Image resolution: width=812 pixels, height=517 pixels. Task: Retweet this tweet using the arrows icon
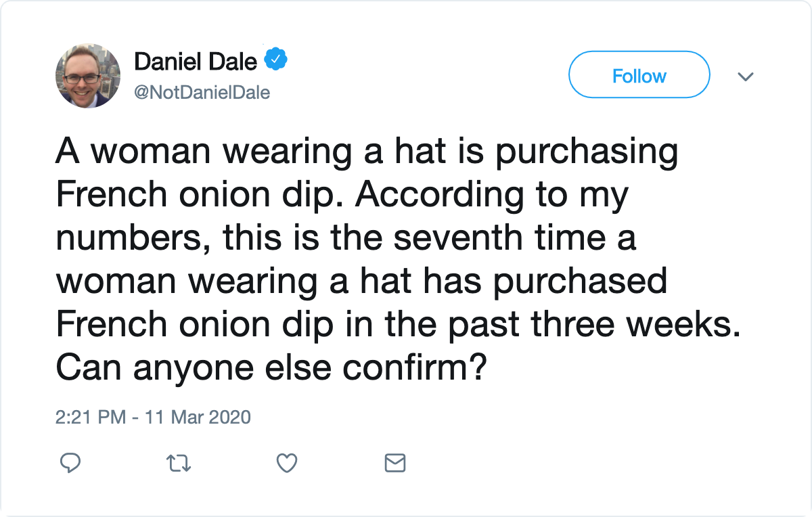179,463
